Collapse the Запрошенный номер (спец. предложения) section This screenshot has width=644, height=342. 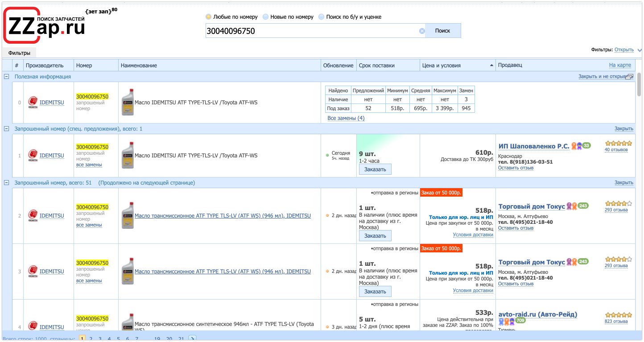[x=6, y=129]
